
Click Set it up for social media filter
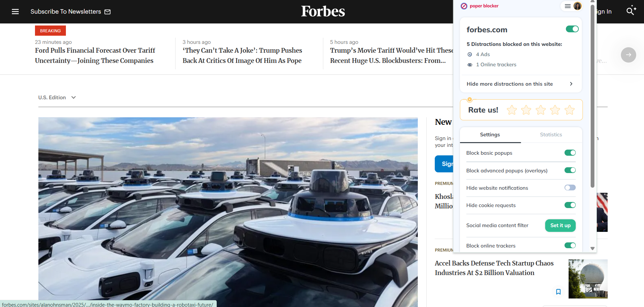(560, 225)
